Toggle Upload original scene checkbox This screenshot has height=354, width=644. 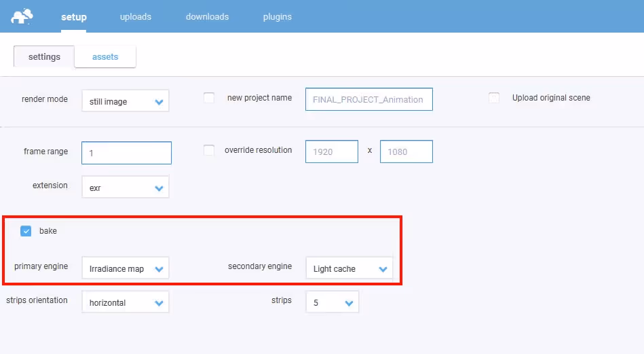494,98
